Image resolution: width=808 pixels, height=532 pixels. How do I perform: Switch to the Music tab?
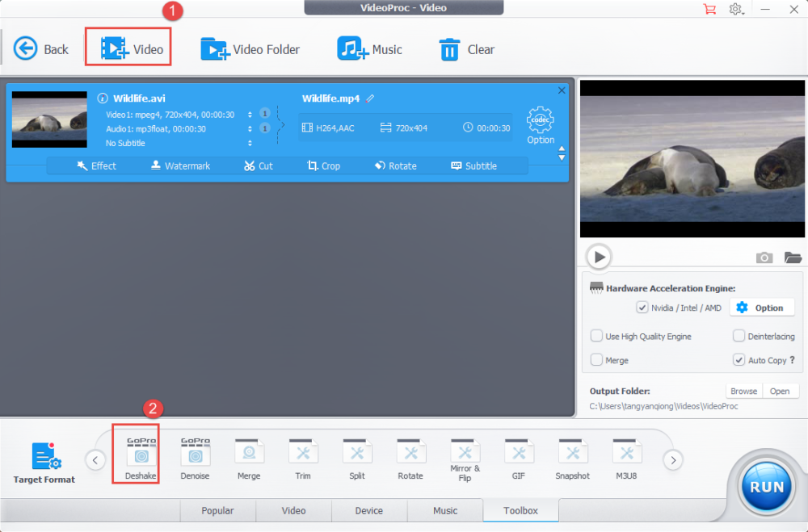(x=445, y=510)
